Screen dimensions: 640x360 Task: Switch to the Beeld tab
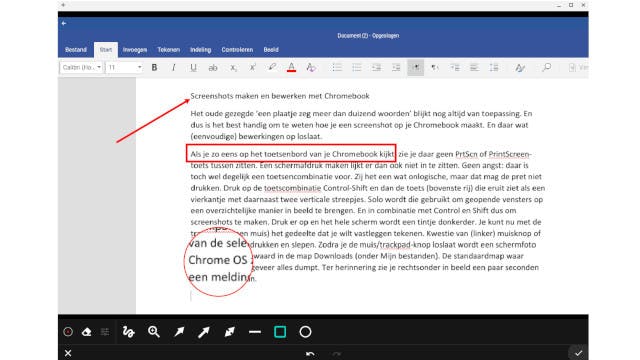[271, 50]
